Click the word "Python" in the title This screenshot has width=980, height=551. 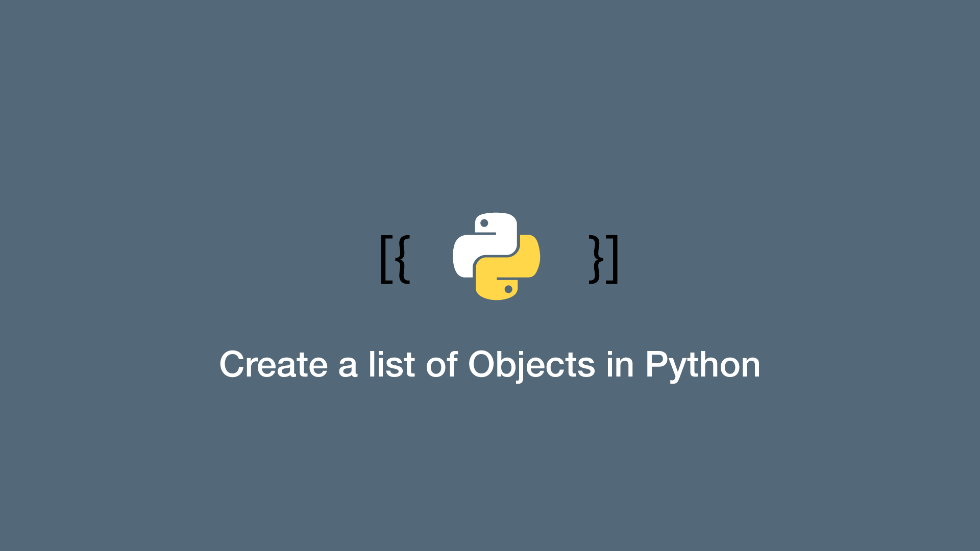(x=703, y=366)
